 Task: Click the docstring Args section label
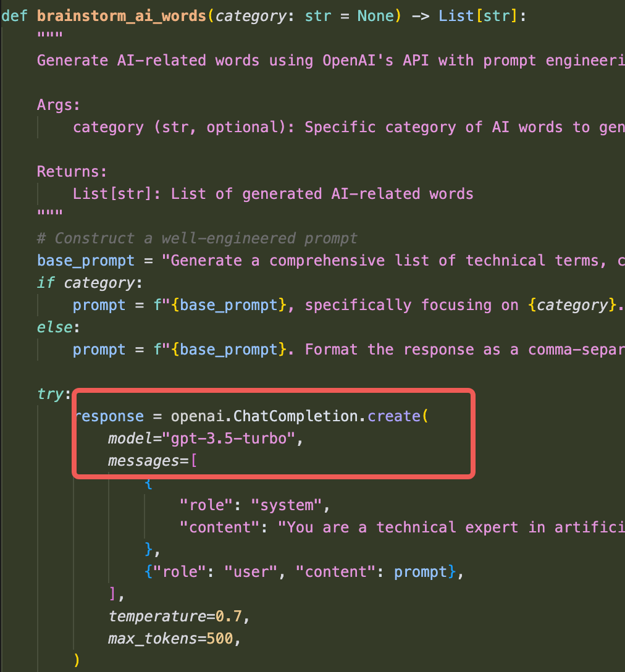tap(57, 104)
